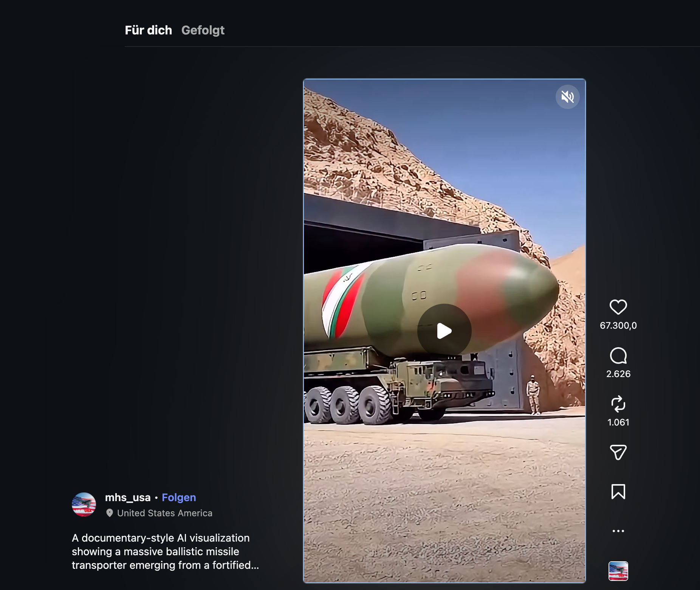
Task: Open the likes count 67.300,0
Action: click(618, 326)
